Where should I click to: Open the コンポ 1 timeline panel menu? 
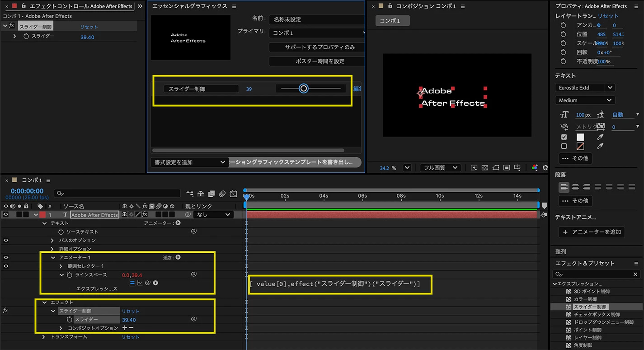tap(48, 180)
